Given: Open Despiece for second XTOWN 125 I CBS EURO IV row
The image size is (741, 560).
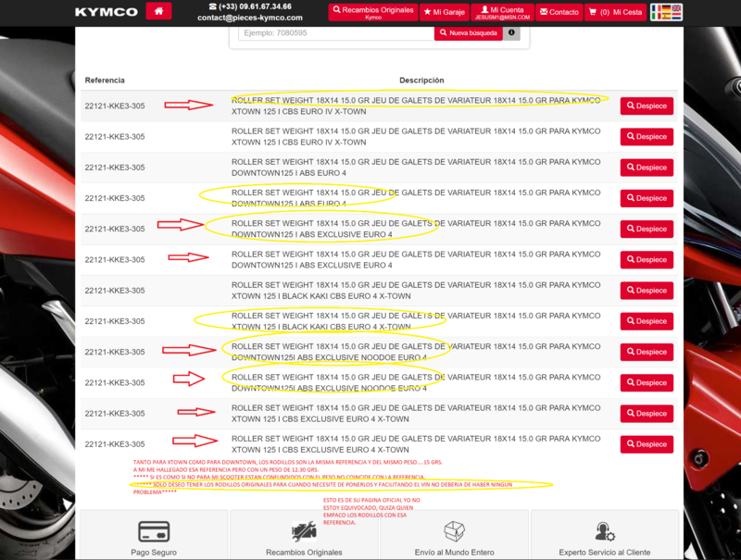Looking at the screenshot, I should pyautogui.click(x=647, y=136).
